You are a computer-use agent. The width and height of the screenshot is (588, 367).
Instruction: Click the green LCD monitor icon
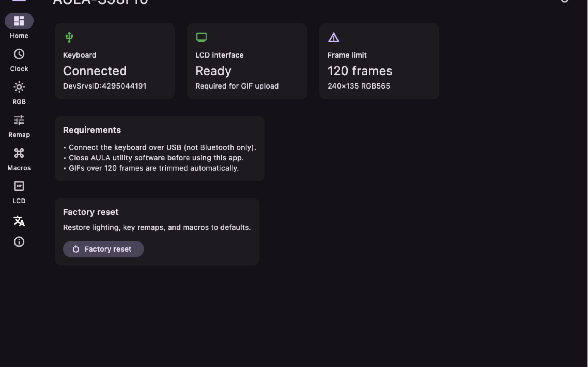click(201, 37)
